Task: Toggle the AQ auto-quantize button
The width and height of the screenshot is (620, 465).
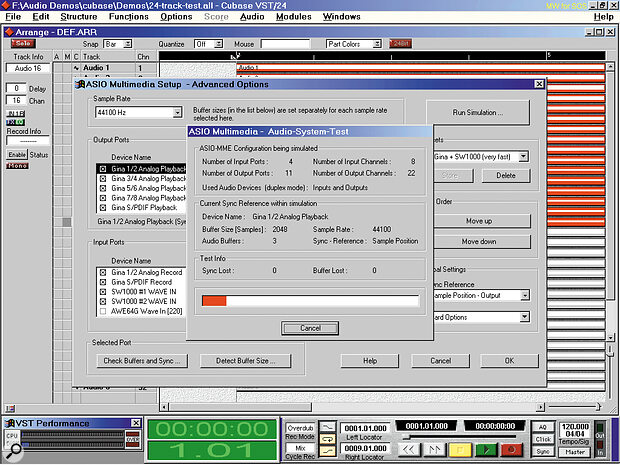Action: (x=543, y=427)
